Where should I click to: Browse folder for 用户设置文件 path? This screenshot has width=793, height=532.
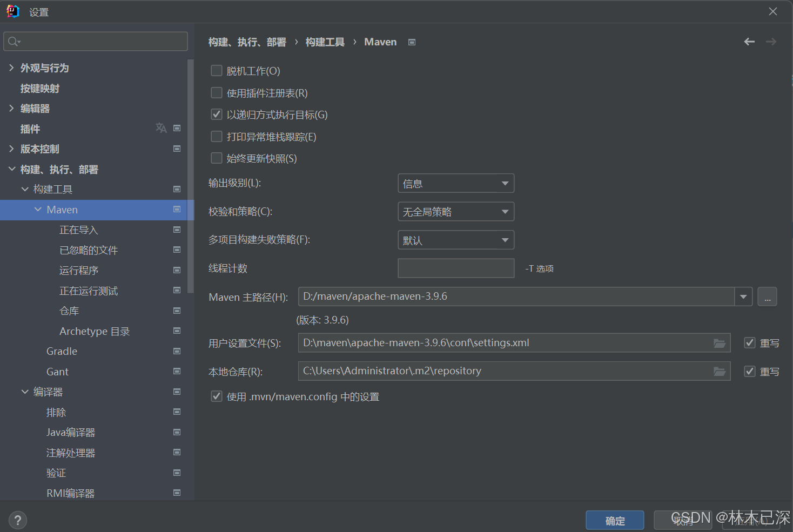coord(720,343)
